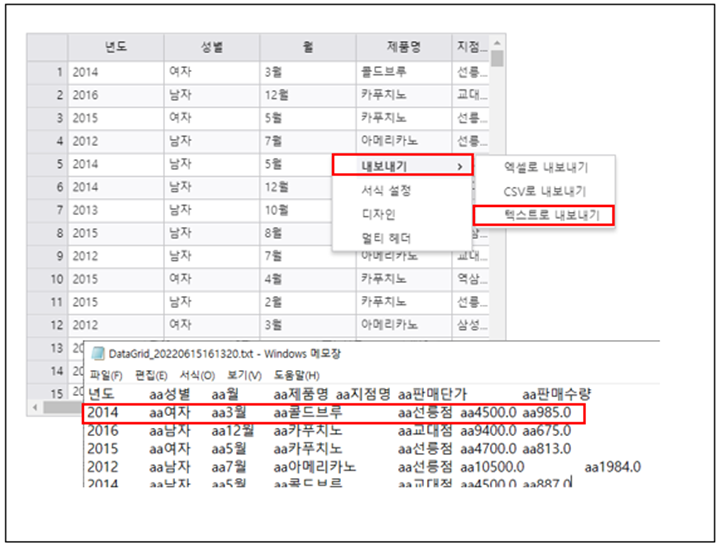
Task: Click 삼성... branch cell in row 12
Action: pyautogui.click(x=471, y=325)
